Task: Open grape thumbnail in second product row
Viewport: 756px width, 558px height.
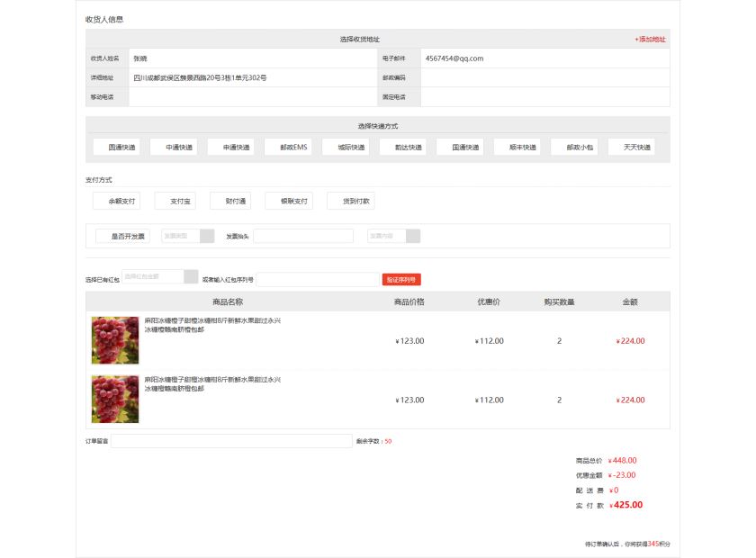Action: (x=115, y=400)
